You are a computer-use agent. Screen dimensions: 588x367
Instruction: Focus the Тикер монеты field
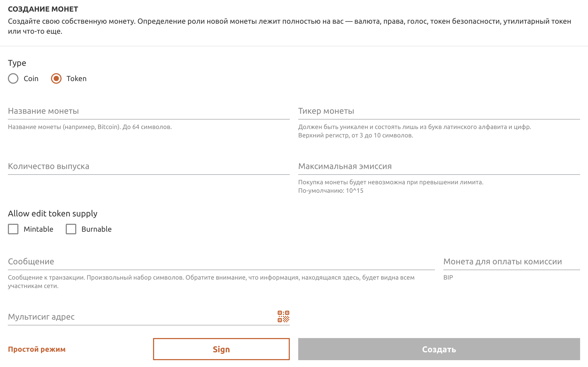pos(439,111)
